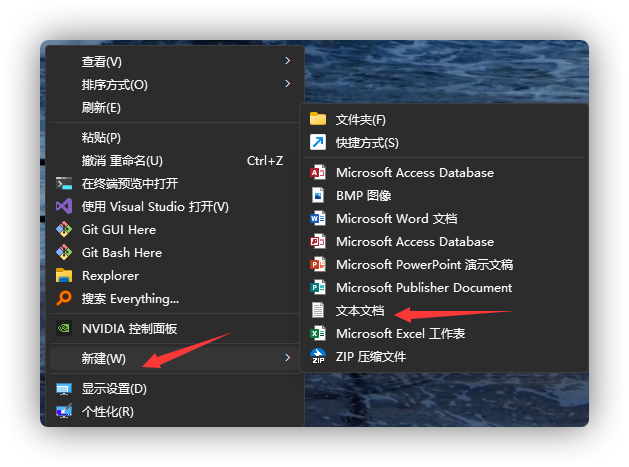The image size is (629, 467).
Task: Click the display settings monitor icon
Action: click(x=64, y=389)
